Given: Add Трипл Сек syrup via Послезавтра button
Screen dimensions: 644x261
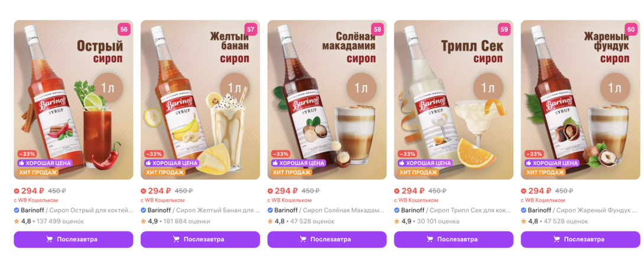Looking at the screenshot, I should pyautogui.click(x=454, y=239).
